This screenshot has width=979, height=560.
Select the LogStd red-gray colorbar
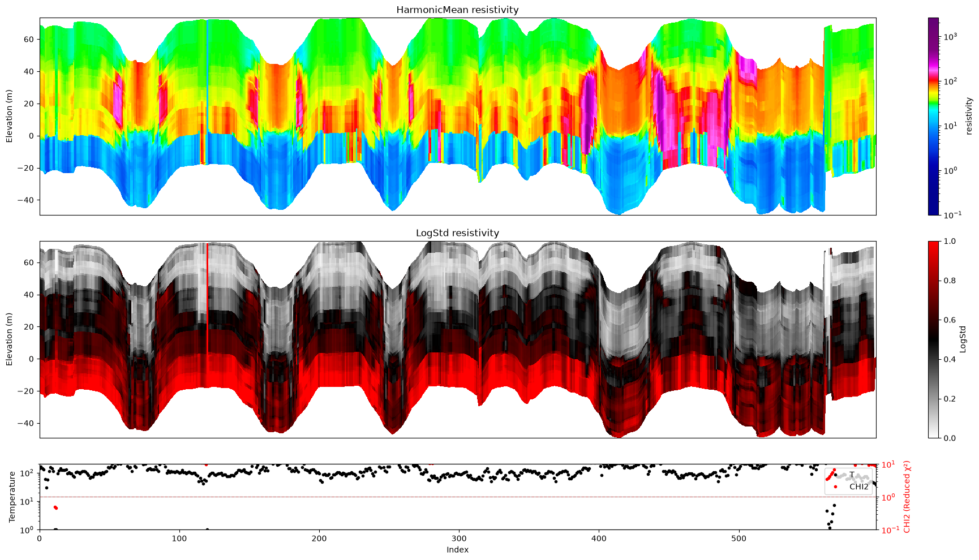click(934, 339)
